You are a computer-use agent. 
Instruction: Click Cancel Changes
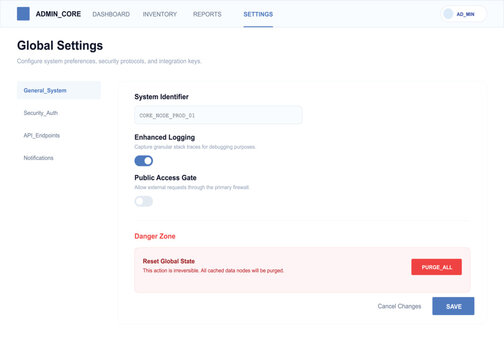point(399,306)
